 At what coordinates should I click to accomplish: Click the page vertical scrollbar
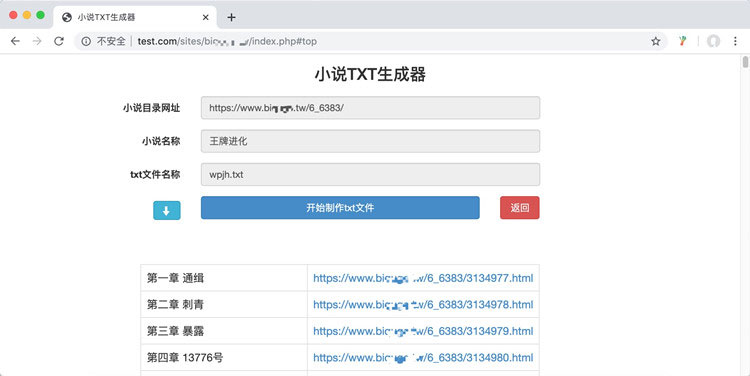745,215
